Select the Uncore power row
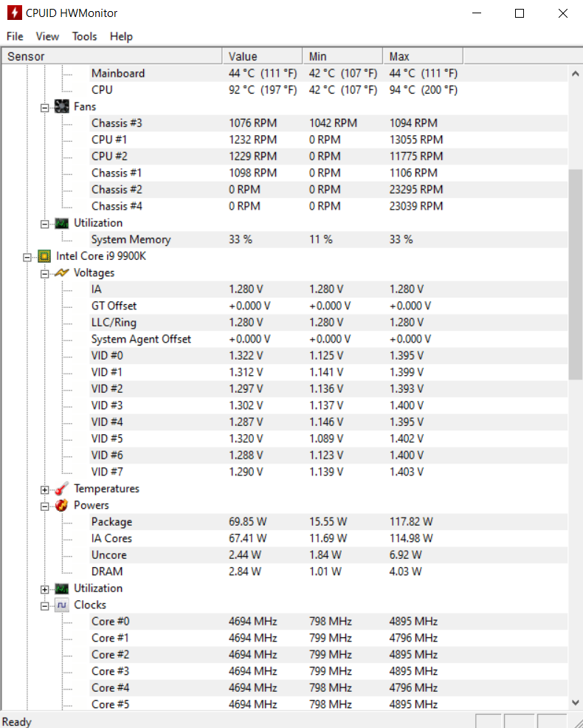This screenshot has width=583, height=728. click(x=328, y=555)
